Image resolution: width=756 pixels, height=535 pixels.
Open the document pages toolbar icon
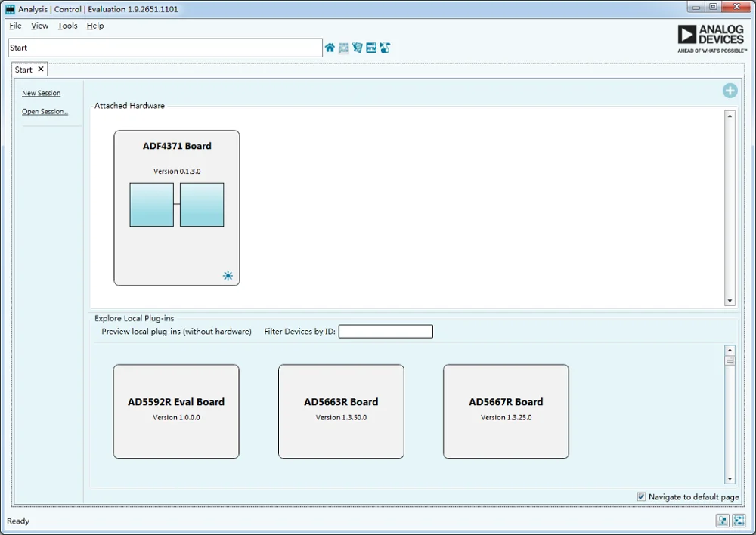358,48
